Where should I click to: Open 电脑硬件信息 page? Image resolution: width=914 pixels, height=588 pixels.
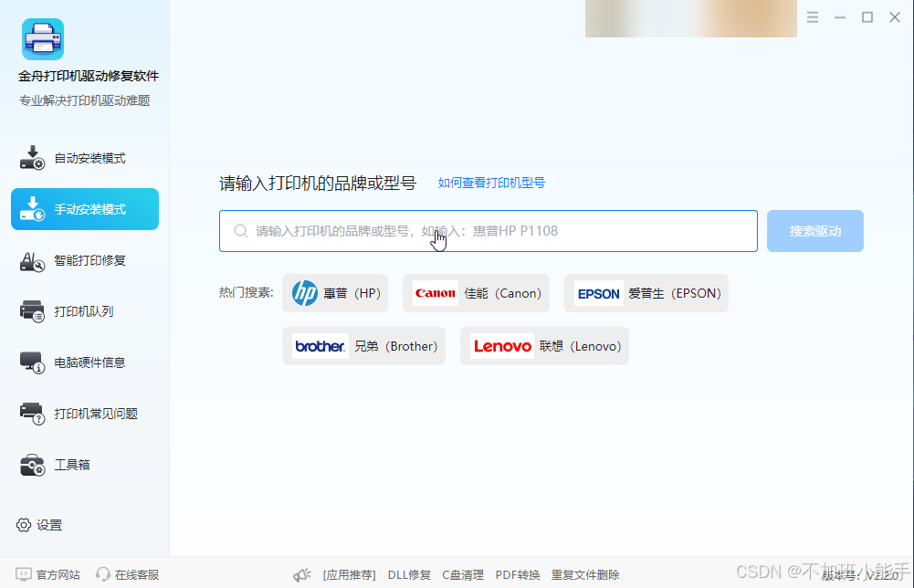[85, 362]
